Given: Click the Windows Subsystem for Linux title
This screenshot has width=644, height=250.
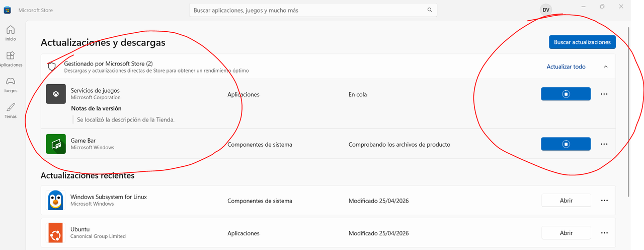Looking at the screenshot, I should coord(109,197).
